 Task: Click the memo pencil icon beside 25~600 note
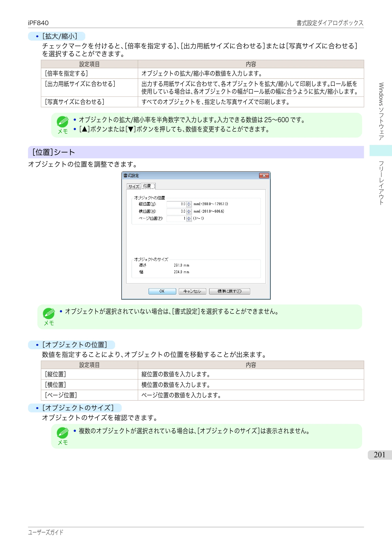click(63, 122)
